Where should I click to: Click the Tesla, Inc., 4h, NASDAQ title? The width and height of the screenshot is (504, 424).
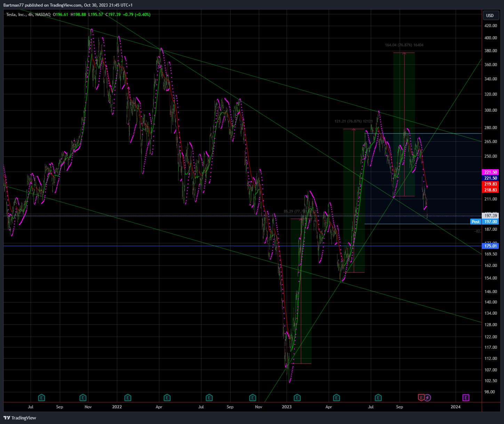coord(28,15)
